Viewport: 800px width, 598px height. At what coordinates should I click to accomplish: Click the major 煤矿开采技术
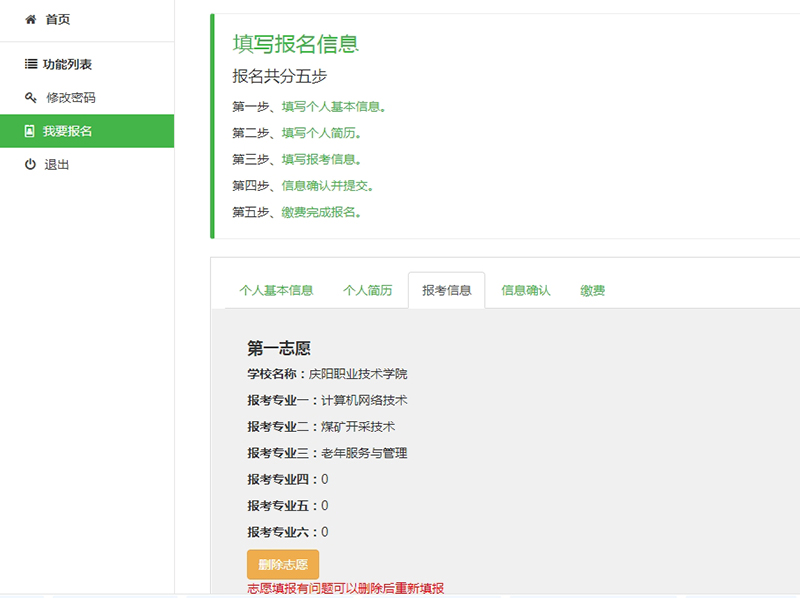click(358, 427)
